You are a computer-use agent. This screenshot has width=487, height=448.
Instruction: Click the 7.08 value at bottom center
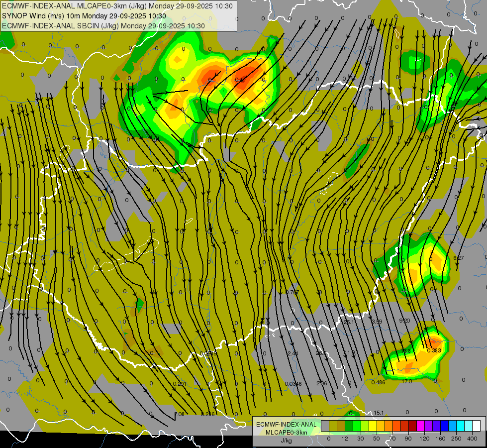pos(180,414)
